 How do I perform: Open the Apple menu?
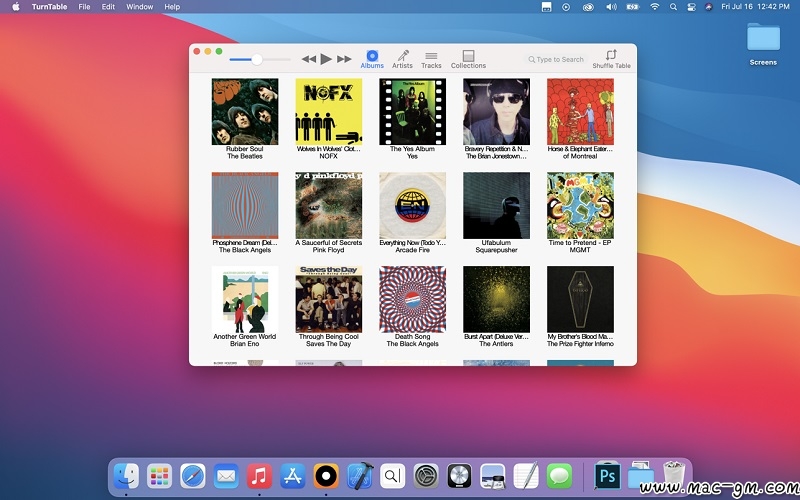tap(15, 7)
